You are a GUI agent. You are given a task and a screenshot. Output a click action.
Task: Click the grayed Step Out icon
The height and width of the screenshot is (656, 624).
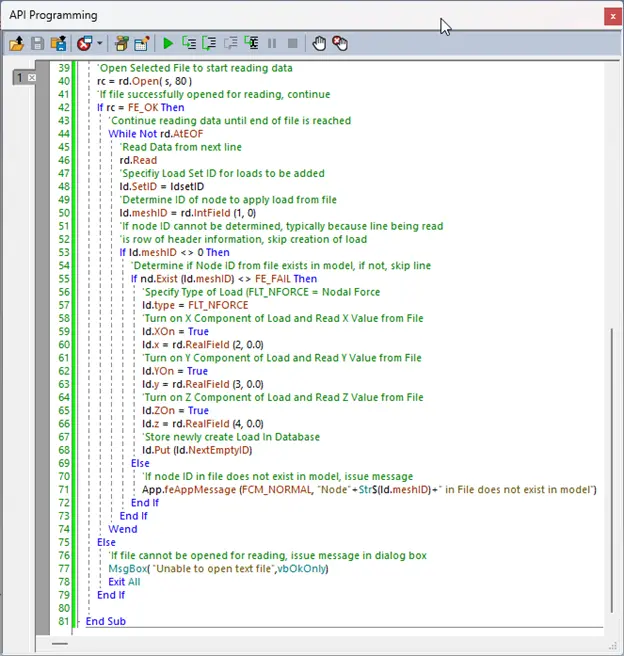coord(230,43)
